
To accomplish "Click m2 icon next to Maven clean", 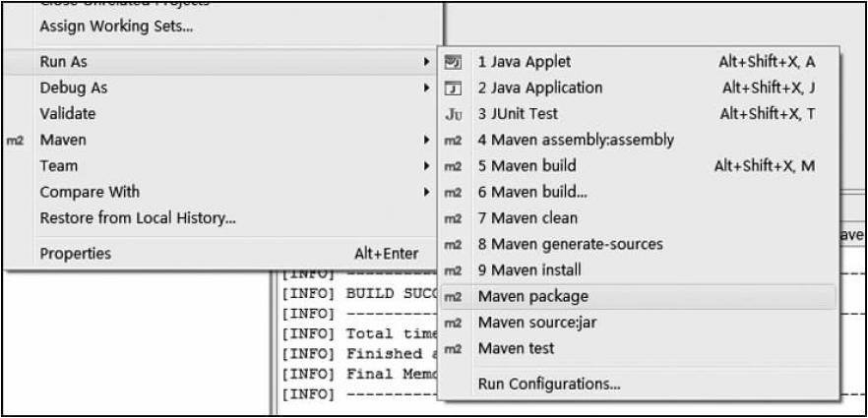I will pos(453,218).
